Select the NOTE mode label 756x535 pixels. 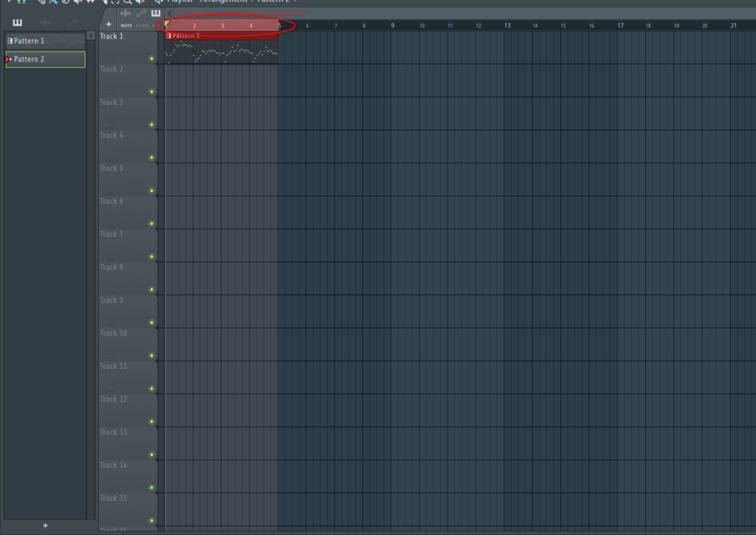click(x=126, y=26)
